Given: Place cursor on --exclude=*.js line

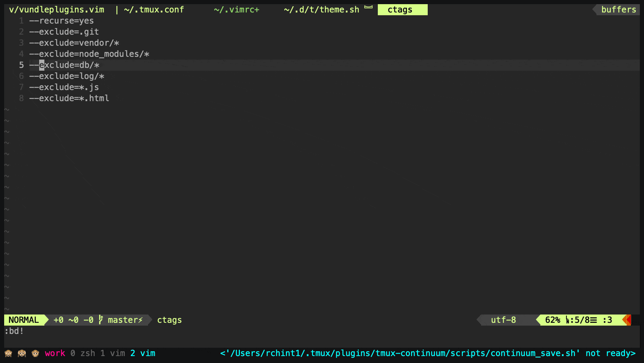Looking at the screenshot, I should (64, 87).
